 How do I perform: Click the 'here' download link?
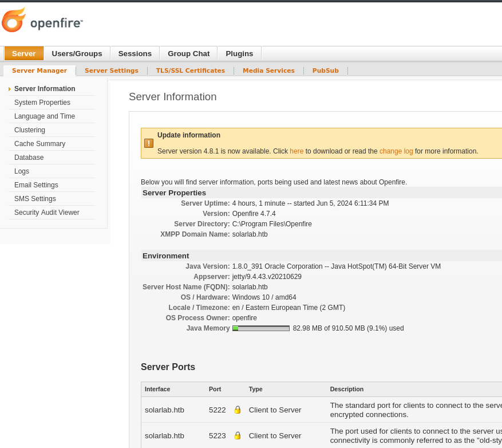click(297, 151)
